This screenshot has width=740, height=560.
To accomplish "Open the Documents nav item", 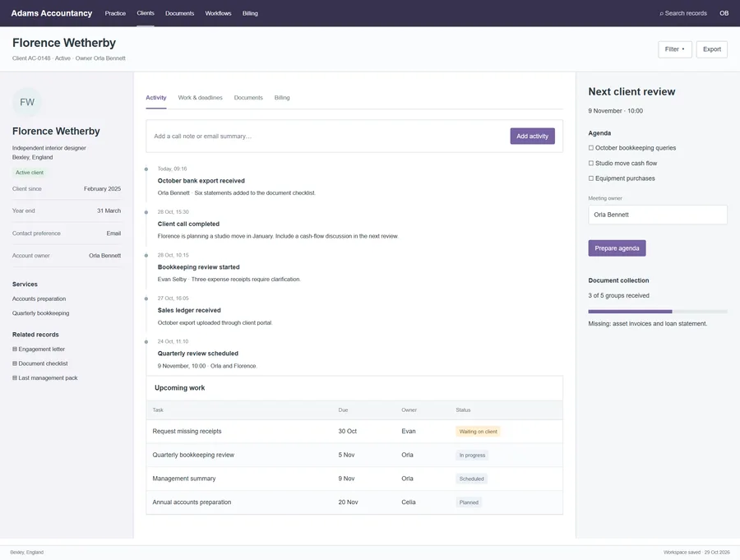I will pyautogui.click(x=179, y=13).
